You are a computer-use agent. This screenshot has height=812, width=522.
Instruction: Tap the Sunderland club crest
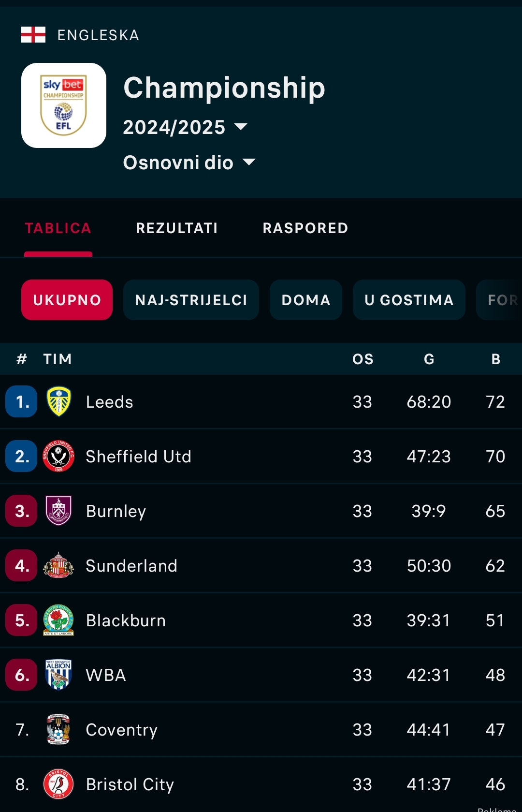58,566
